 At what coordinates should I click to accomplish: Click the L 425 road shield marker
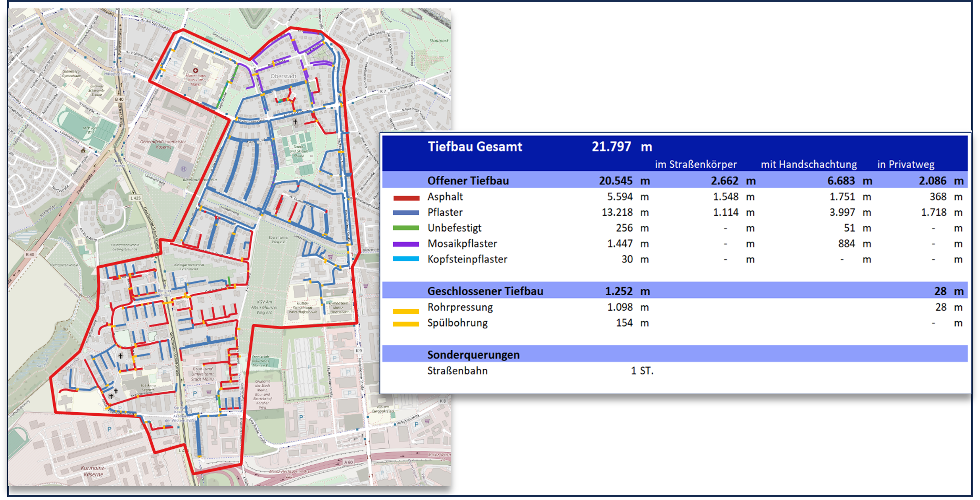pyautogui.click(x=135, y=198)
